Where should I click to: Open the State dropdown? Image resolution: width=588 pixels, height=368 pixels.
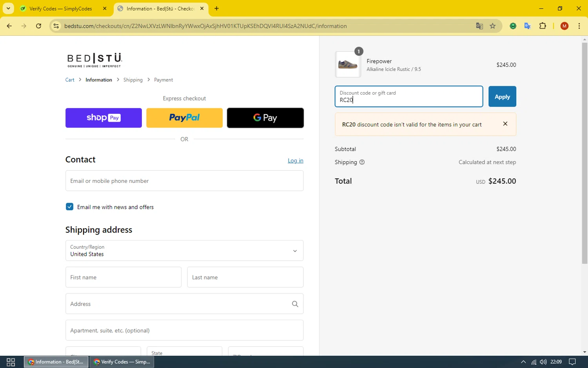[x=184, y=352]
